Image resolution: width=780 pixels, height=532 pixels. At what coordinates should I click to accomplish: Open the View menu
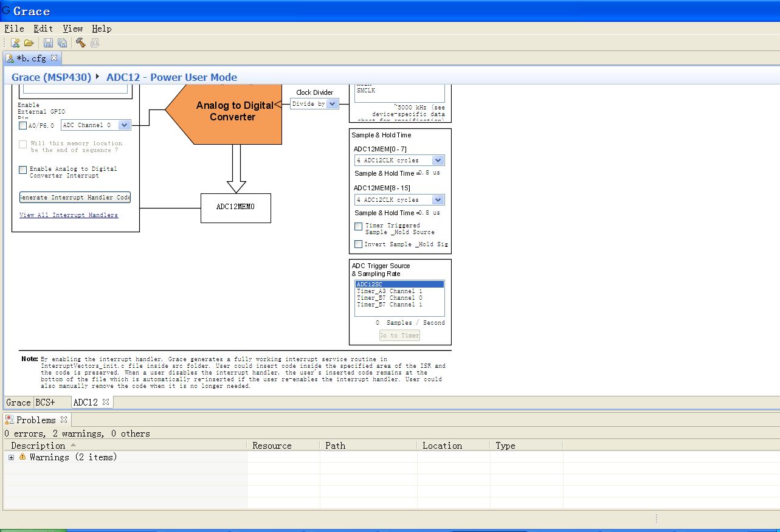pyautogui.click(x=72, y=29)
